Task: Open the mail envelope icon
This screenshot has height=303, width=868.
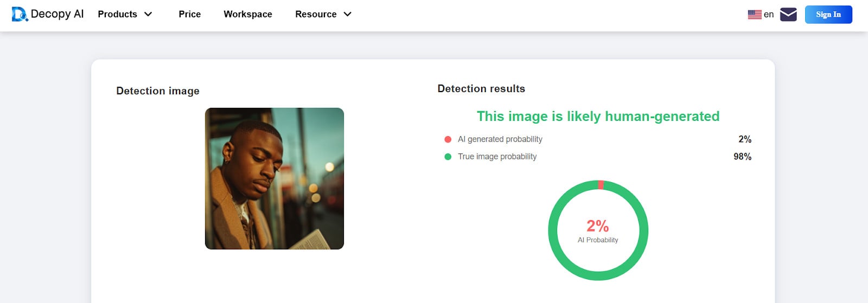Action: point(788,15)
